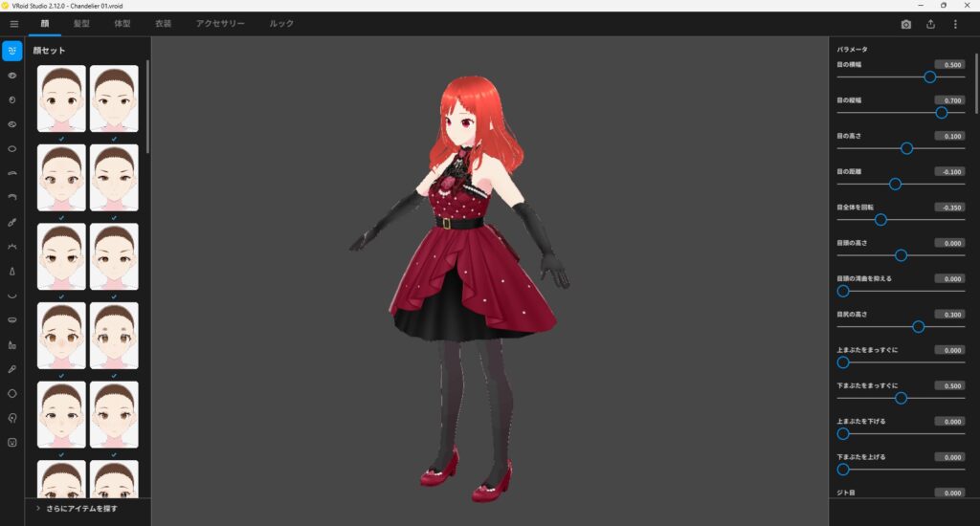Image resolution: width=980 pixels, height=526 pixels.
Task: Click the 顔セット panel heading
Action: 49,51
